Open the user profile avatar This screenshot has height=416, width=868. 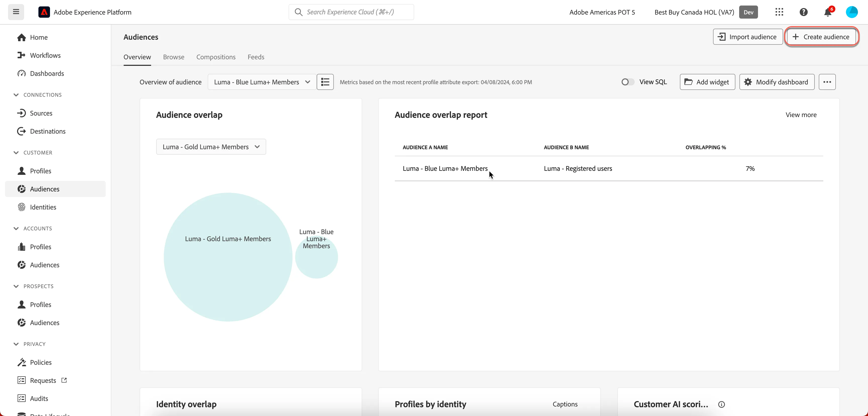[852, 12]
